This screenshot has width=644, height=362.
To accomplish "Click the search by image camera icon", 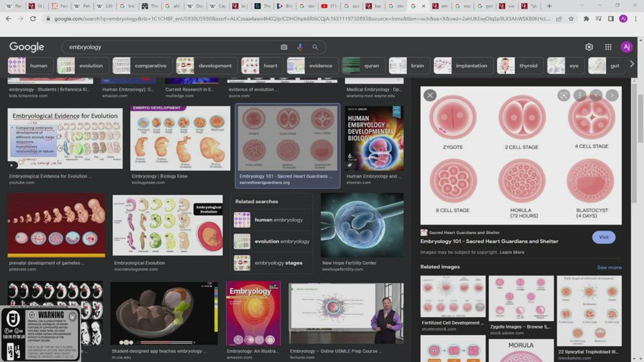I will click(284, 47).
